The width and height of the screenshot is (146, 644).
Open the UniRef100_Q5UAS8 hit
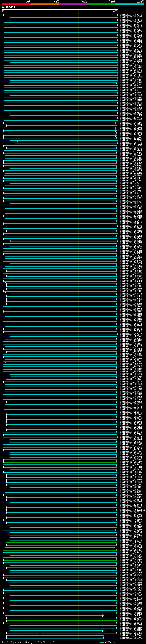131,550
